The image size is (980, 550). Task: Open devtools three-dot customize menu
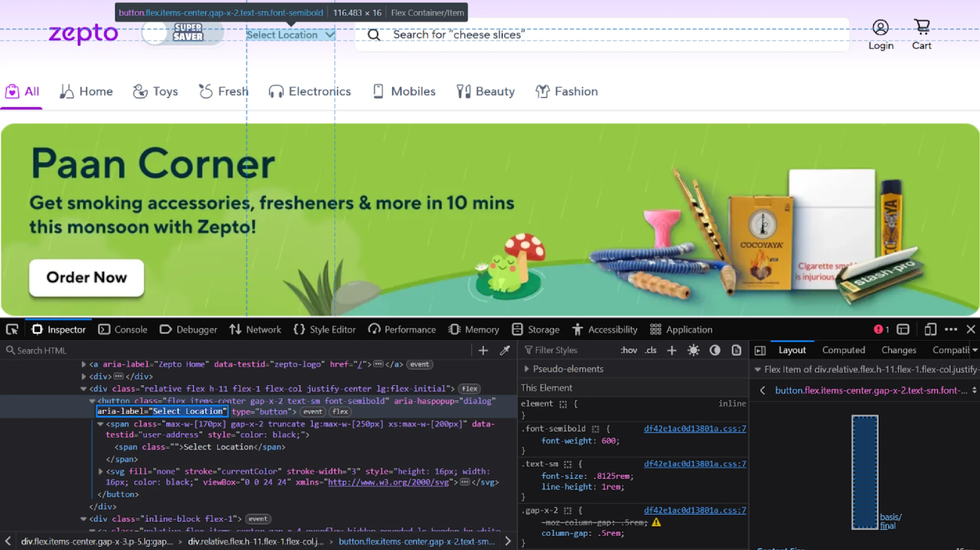pos(951,329)
